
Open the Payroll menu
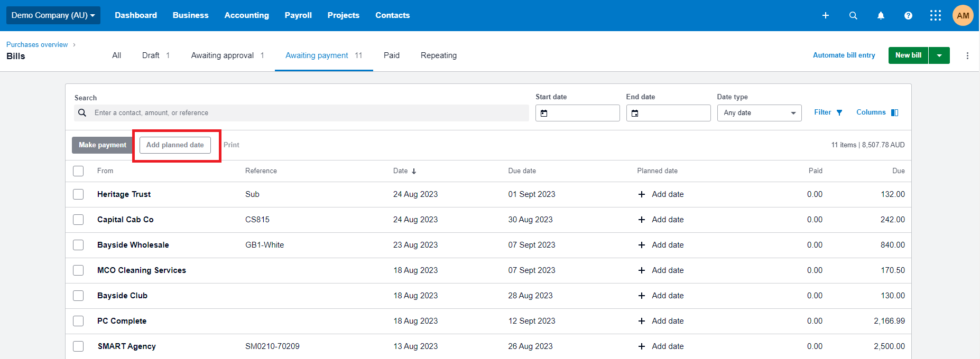[298, 15]
